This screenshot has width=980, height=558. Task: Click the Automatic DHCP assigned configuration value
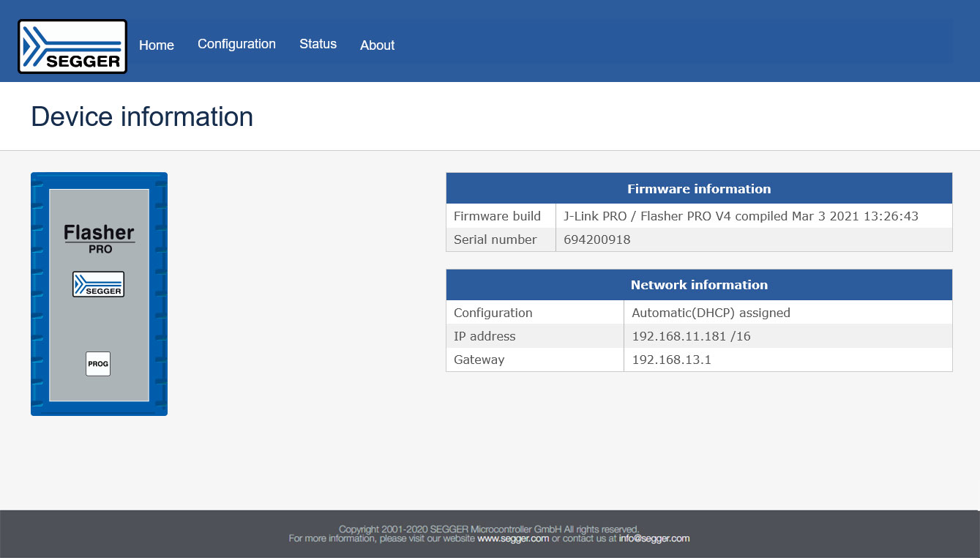point(711,313)
